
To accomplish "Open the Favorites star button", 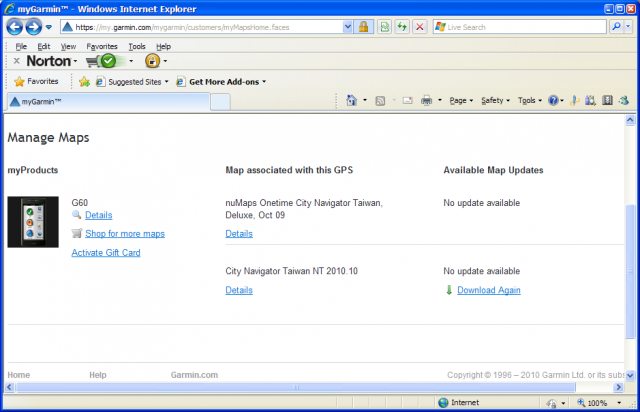I will coord(36,82).
